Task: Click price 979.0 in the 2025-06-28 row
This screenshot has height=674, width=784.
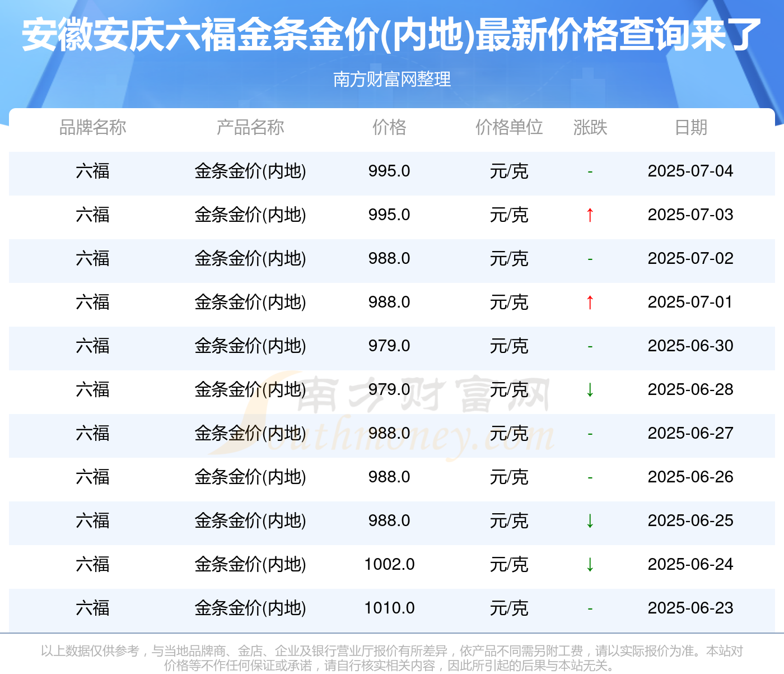Action: tap(389, 389)
